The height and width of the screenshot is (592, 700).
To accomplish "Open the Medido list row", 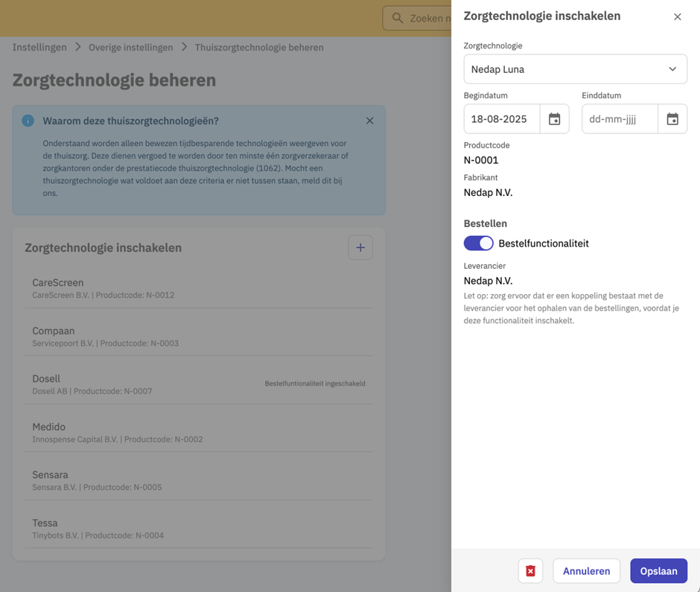I will [199, 433].
